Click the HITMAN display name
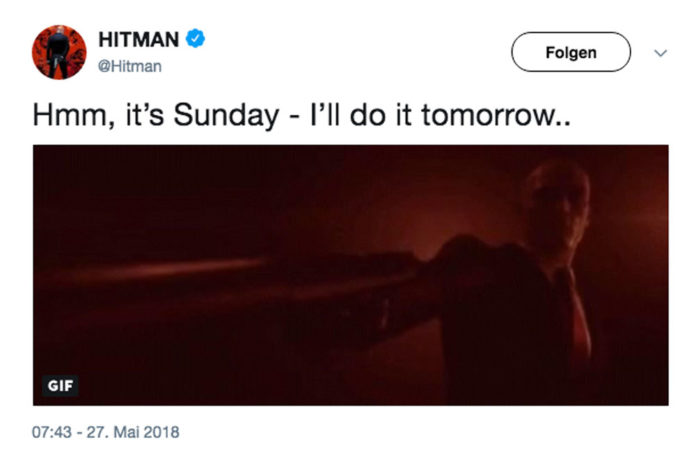 tap(138, 40)
